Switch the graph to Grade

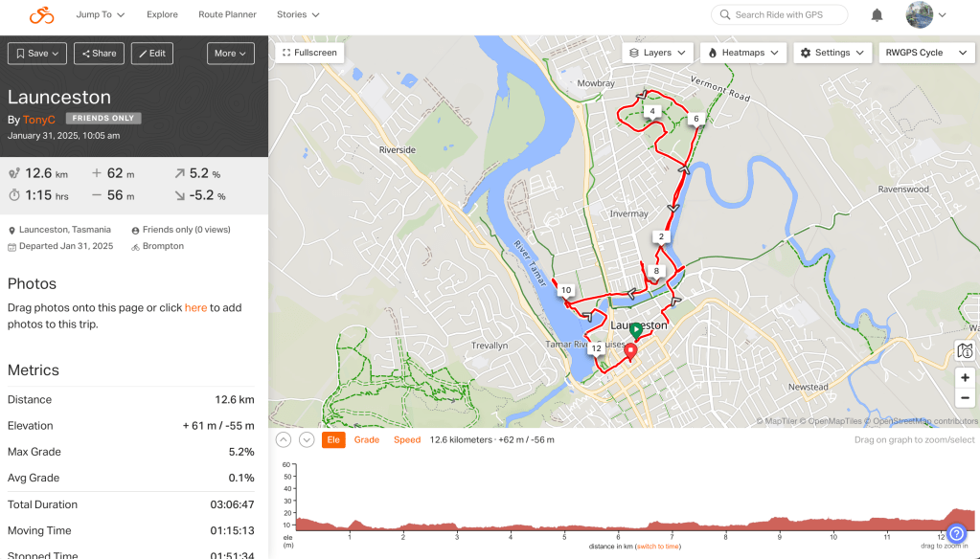pyautogui.click(x=367, y=440)
